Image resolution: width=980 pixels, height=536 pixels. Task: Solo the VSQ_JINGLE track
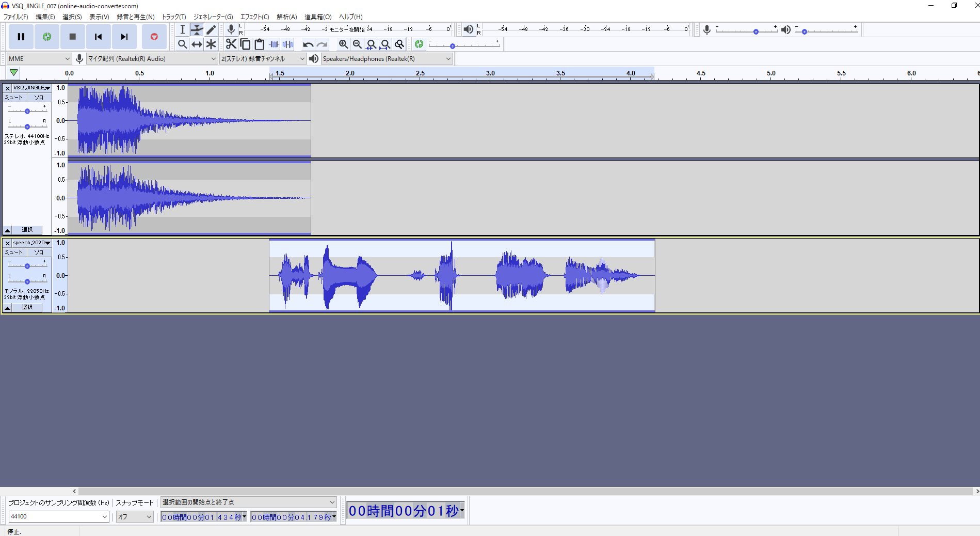tap(39, 97)
